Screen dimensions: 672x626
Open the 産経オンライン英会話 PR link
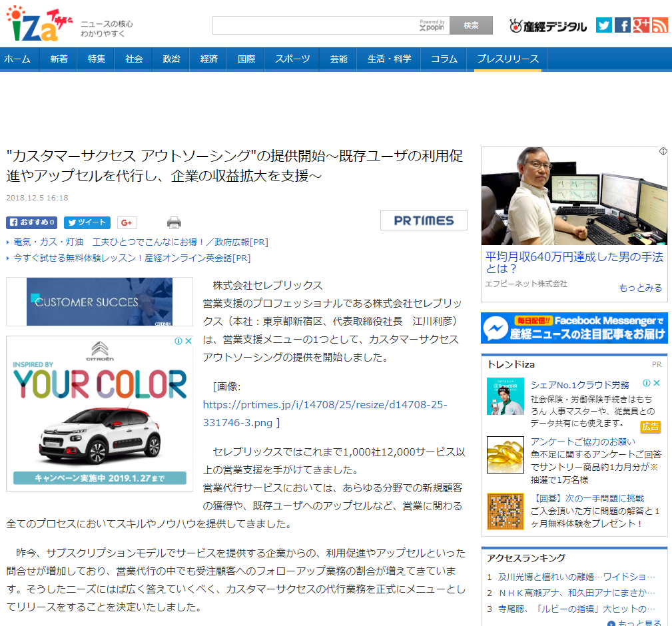[x=132, y=258]
